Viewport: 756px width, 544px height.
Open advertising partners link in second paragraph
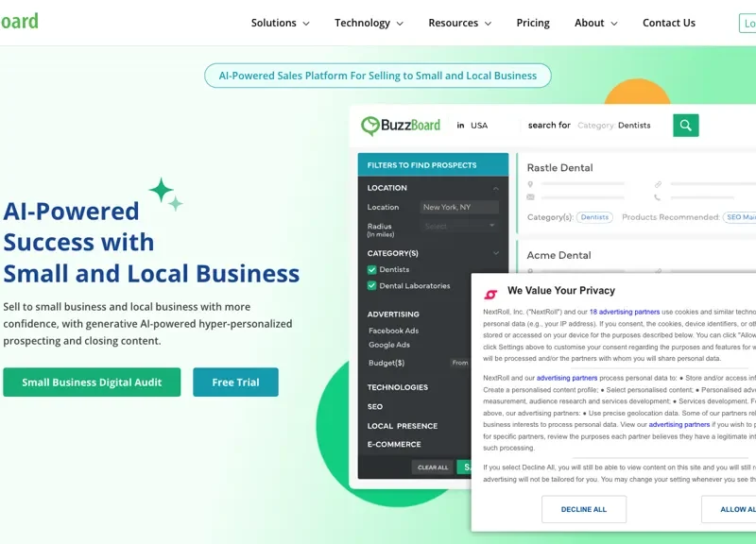click(566, 378)
